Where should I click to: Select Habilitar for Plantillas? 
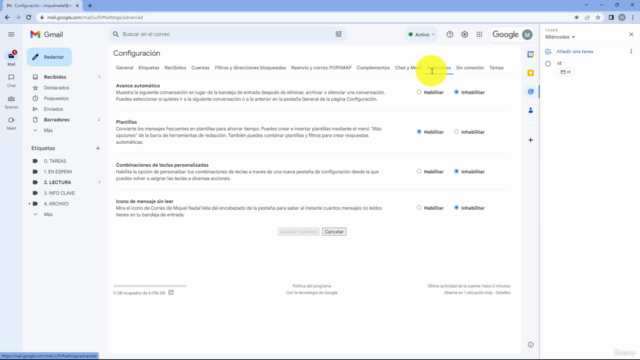click(419, 132)
